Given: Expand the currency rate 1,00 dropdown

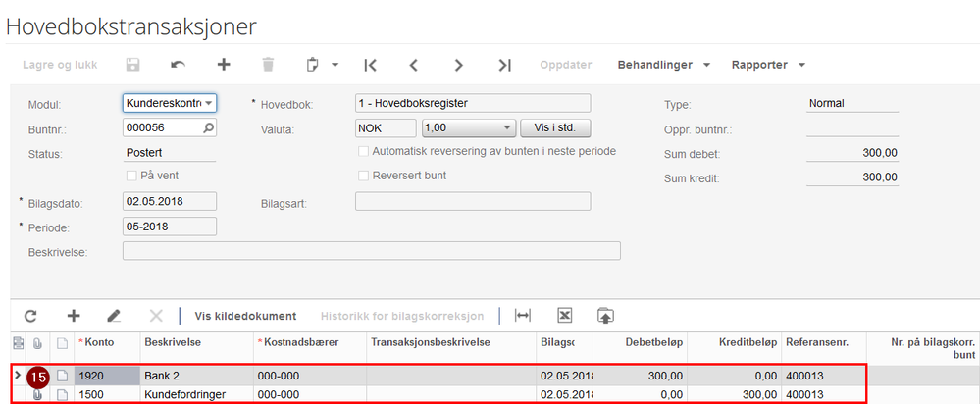Looking at the screenshot, I should [x=506, y=127].
